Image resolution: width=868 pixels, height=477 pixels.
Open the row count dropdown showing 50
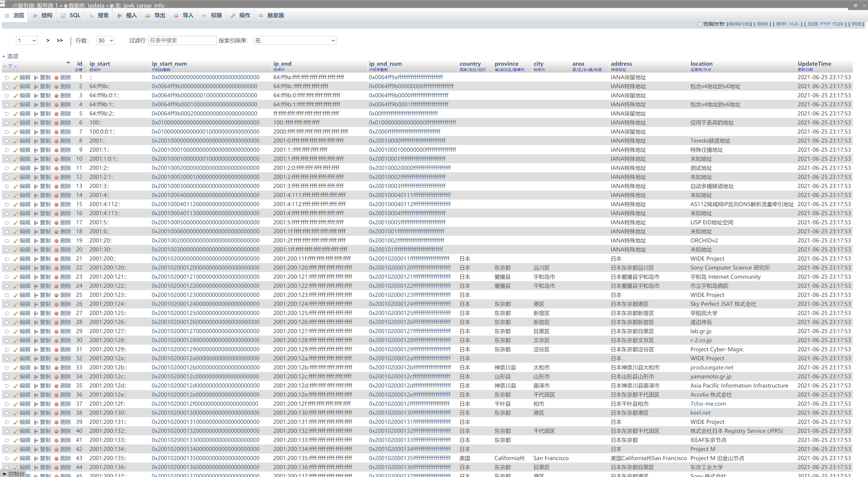[x=105, y=40]
